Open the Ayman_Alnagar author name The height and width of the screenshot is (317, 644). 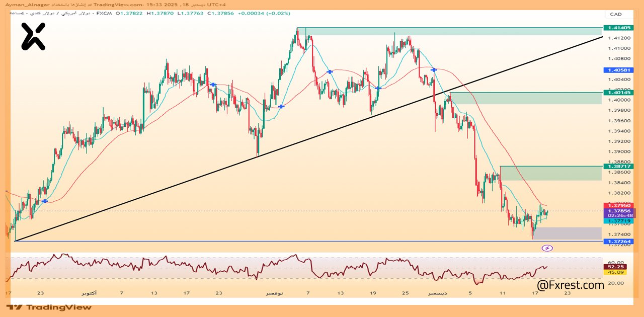point(29,4)
